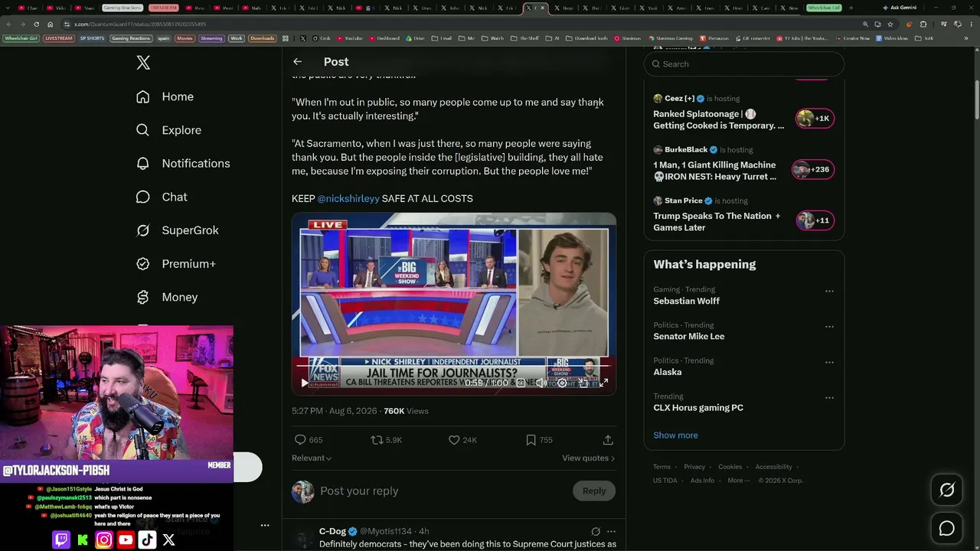Open video settings gear icon
Image resolution: width=980 pixels, height=551 pixels.
[x=562, y=383]
